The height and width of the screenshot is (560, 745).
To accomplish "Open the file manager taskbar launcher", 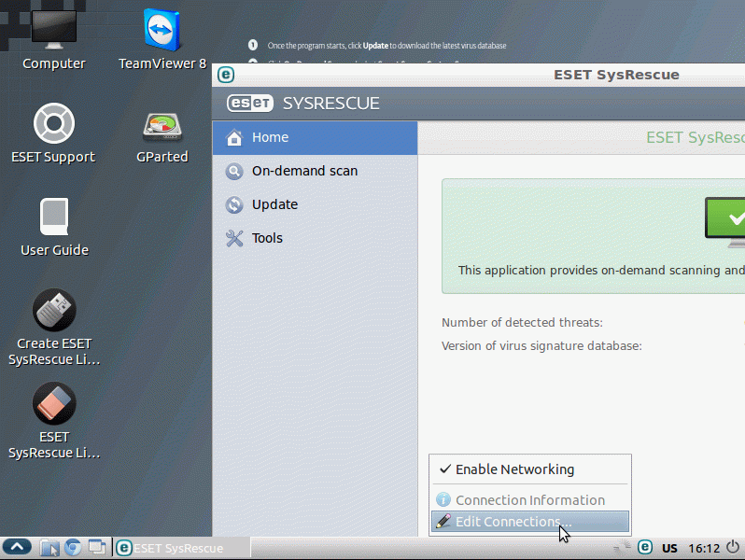I will [49, 548].
